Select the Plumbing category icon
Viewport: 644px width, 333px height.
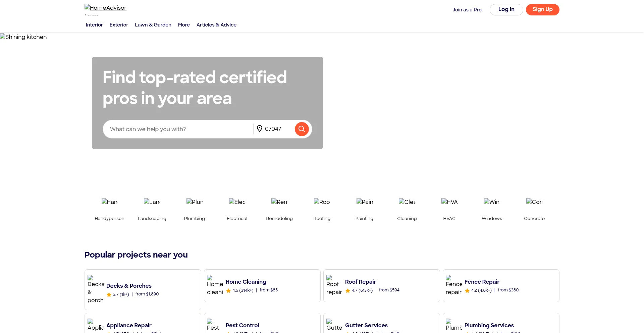tap(194, 202)
